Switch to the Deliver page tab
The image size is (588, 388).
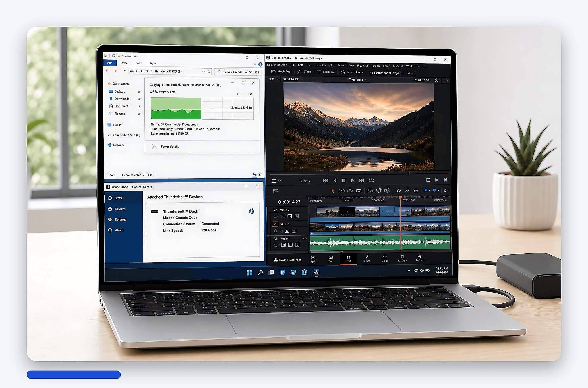point(420,258)
